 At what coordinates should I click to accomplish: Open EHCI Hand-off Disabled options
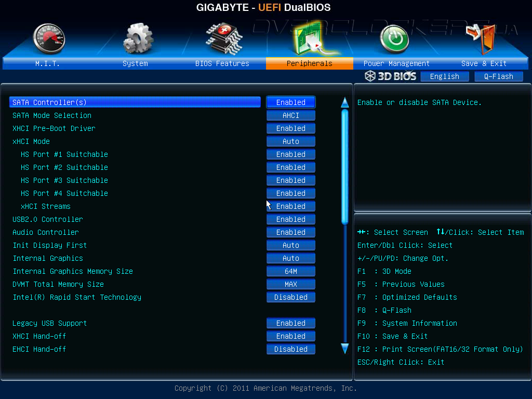point(291,349)
